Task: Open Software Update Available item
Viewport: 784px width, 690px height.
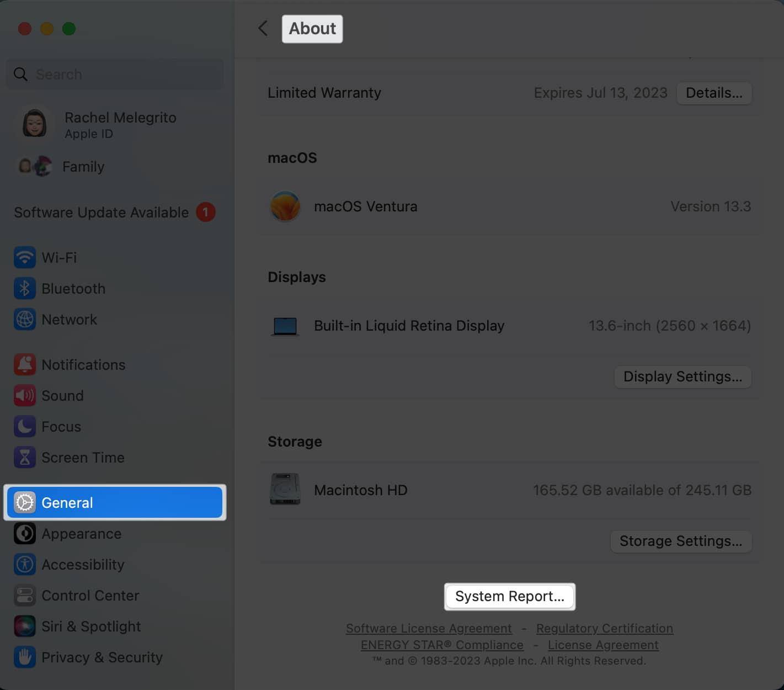Action: click(115, 212)
